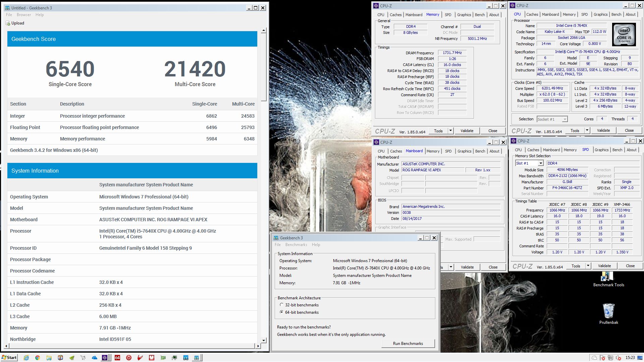Open the Prullenbak recycle bin icon
Screen dimensions: 644x362
608,314
